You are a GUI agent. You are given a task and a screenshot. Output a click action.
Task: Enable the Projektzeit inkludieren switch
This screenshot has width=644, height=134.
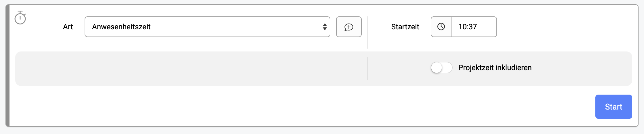point(441,68)
